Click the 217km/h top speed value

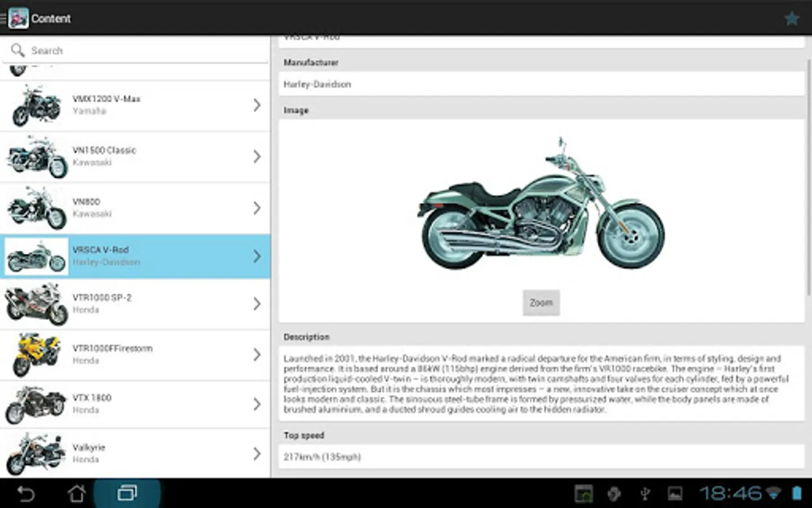pos(322,457)
